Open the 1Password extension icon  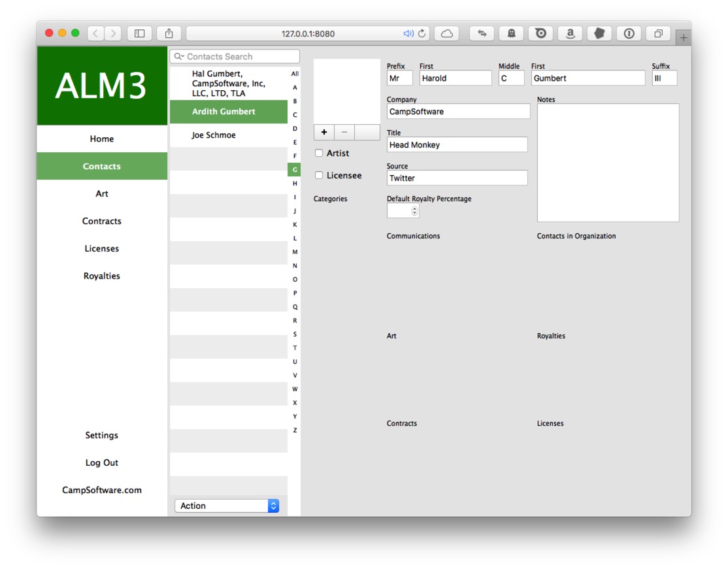(629, 33)
